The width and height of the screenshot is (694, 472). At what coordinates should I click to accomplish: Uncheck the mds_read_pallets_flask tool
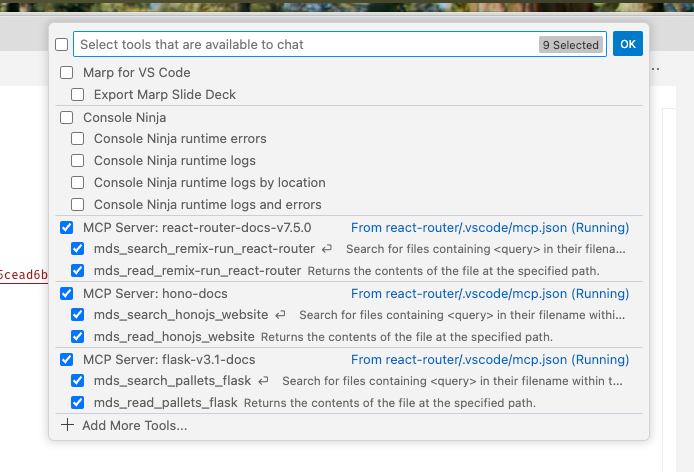coord(78,403)
